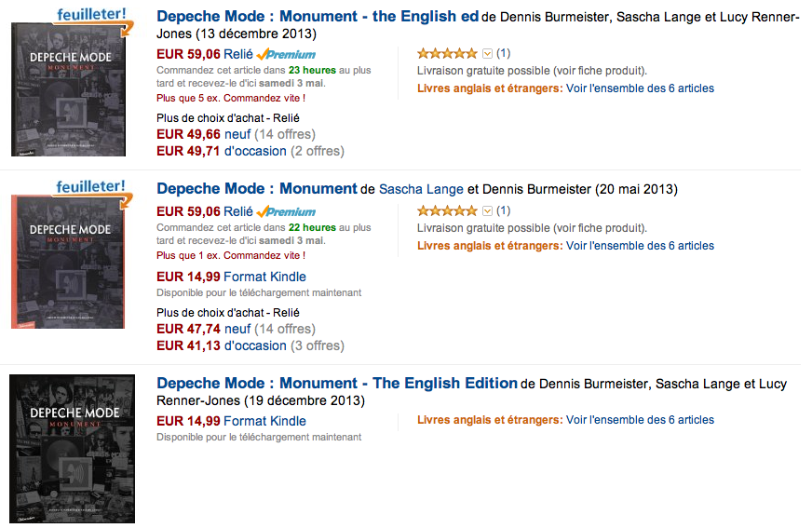Click Premium logo on second listing
Screen dimensions: 812x528
(x=287, y=211)
